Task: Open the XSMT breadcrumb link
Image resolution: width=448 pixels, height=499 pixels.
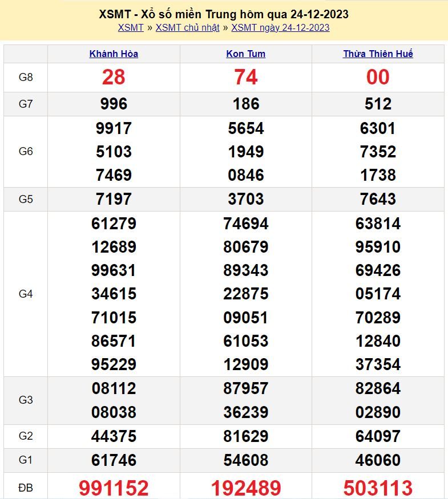Action: 131,28
